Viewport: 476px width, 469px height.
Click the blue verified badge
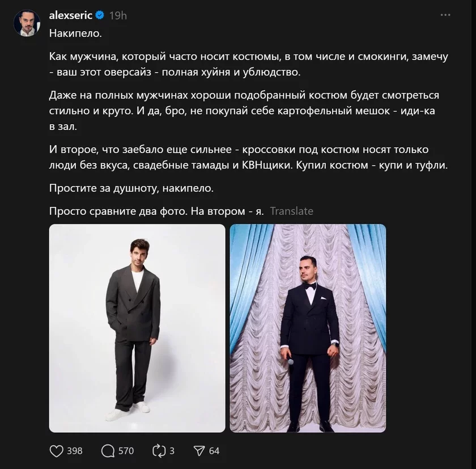99,16
